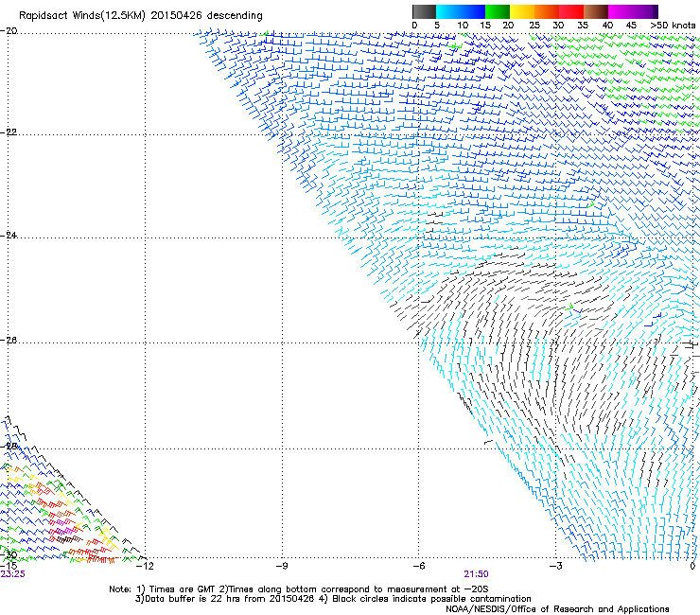This screenshot has width=700, height=615.
Task: Click the '15' label under the color legend
Action: 485,26
